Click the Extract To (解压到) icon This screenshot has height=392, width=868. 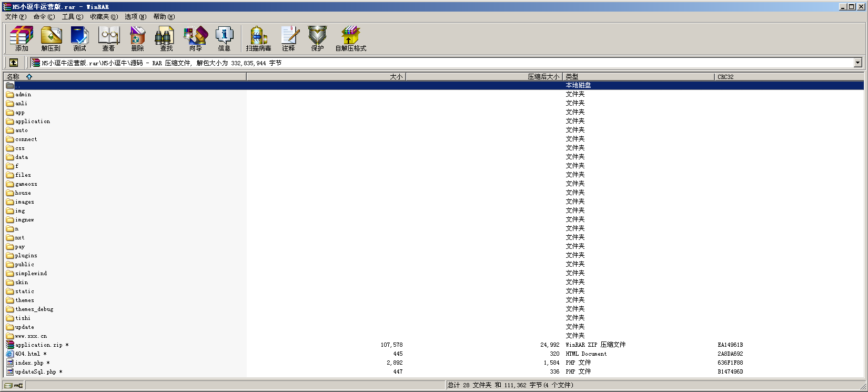coord(51,39)
